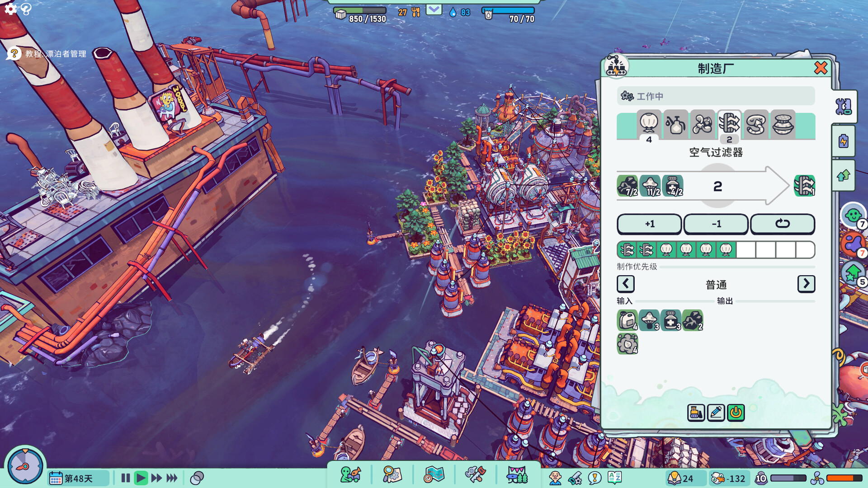Switch to the spray bottle recipe tab
This screenshot has width=868, height=488.
(676, 125)
